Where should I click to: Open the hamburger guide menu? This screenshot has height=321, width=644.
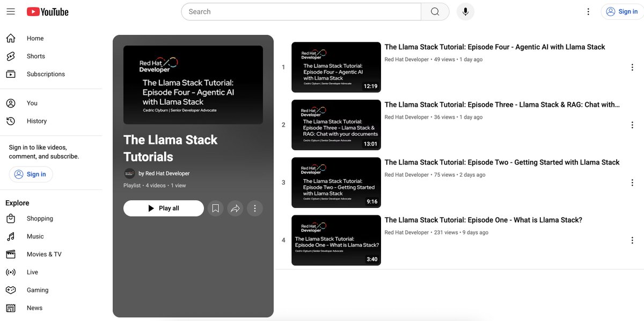click(11, 11)
